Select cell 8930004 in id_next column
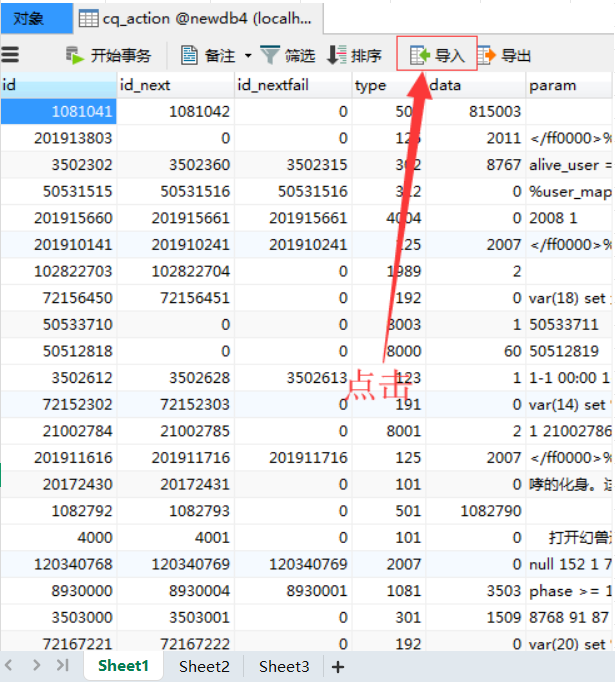The height and width of the screenshot is (682, 615). tap(176, 591)
